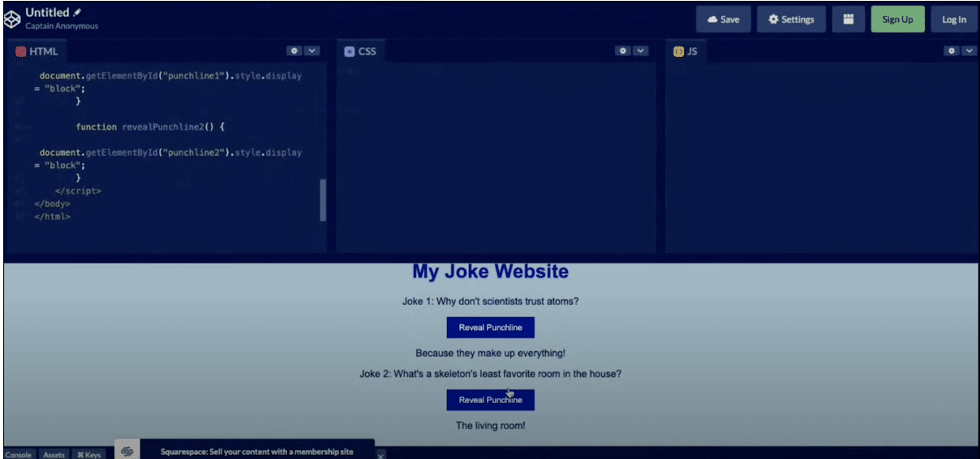Click the '</script>' closing tag line
980x459 pixels.
coord(78,191)
